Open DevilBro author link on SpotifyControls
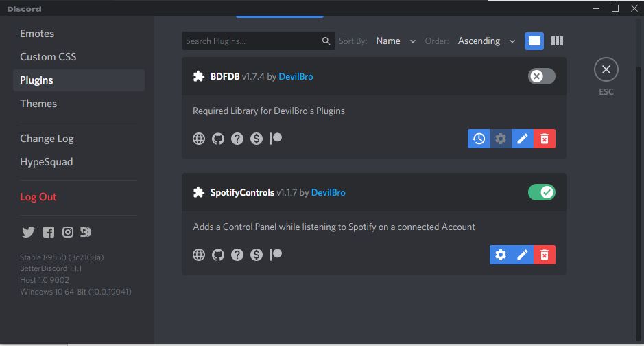The height and width of the screenshot is (346, 644). point(328,192)
